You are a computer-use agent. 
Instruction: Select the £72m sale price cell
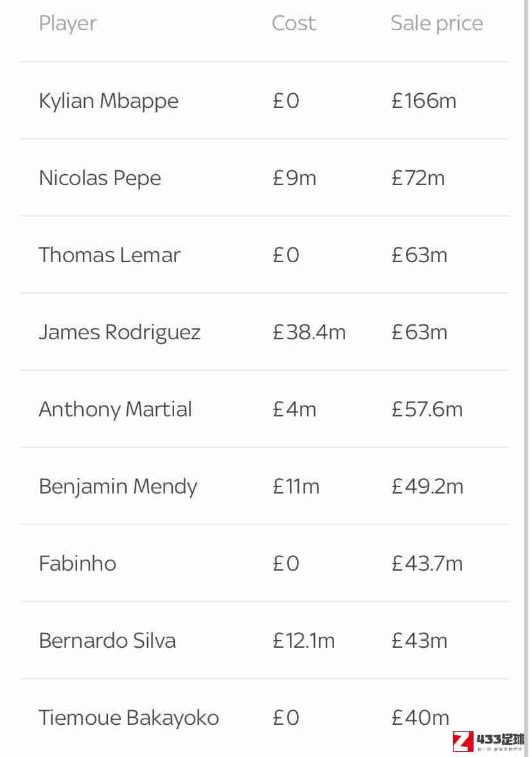[418, 178]
